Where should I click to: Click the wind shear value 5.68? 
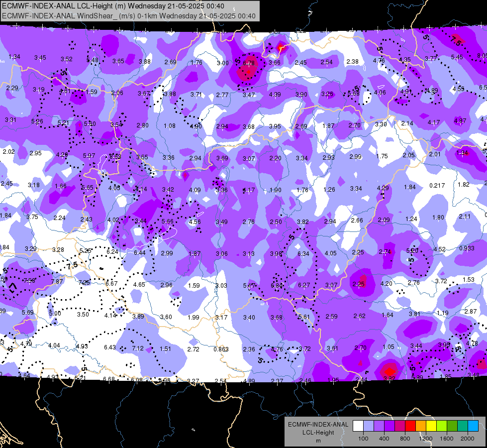pyautogui.click(x=354, y=93)
